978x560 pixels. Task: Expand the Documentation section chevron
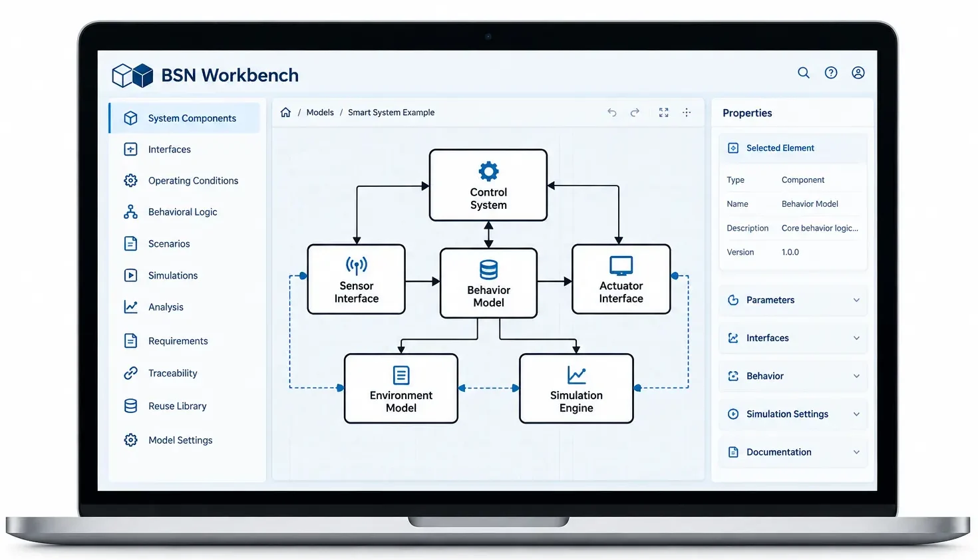[856, 452]
